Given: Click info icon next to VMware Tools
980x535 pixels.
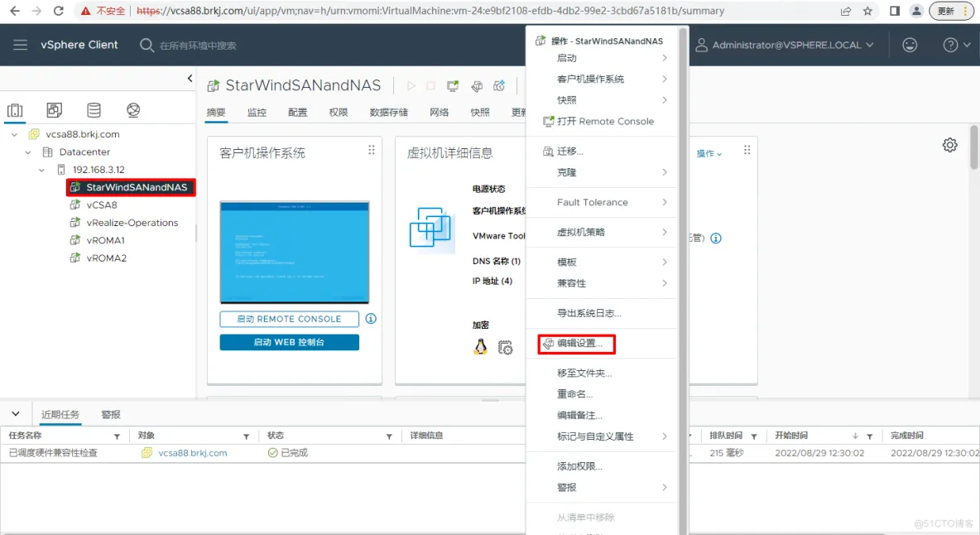Looking at the screenshot, I should [716, 239].
